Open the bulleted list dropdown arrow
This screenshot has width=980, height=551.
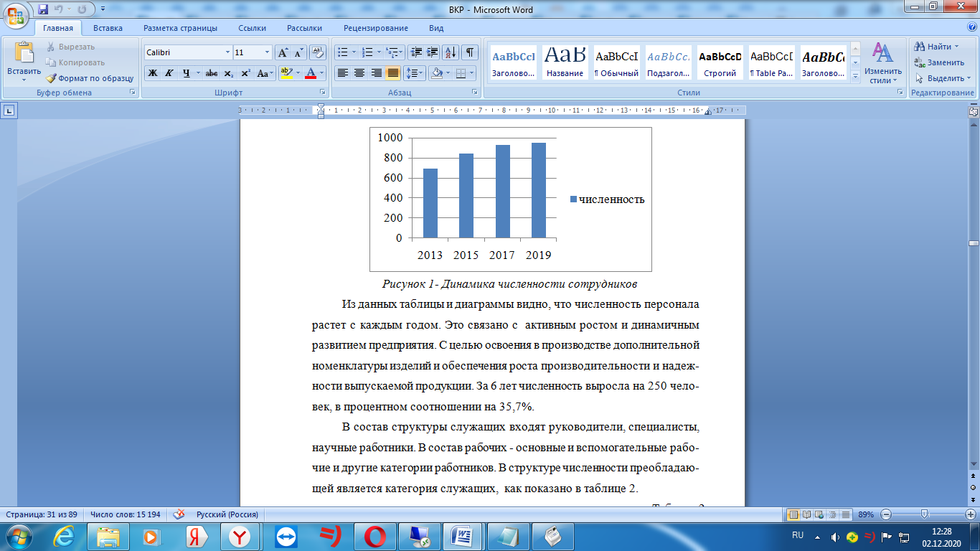click(x=354, y=52)
